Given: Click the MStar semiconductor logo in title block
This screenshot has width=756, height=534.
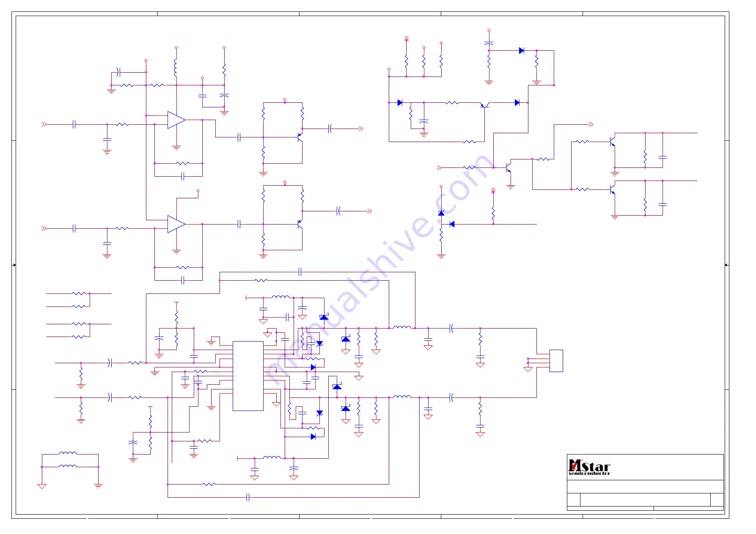Looking at the screenshot, I should 589,467.
